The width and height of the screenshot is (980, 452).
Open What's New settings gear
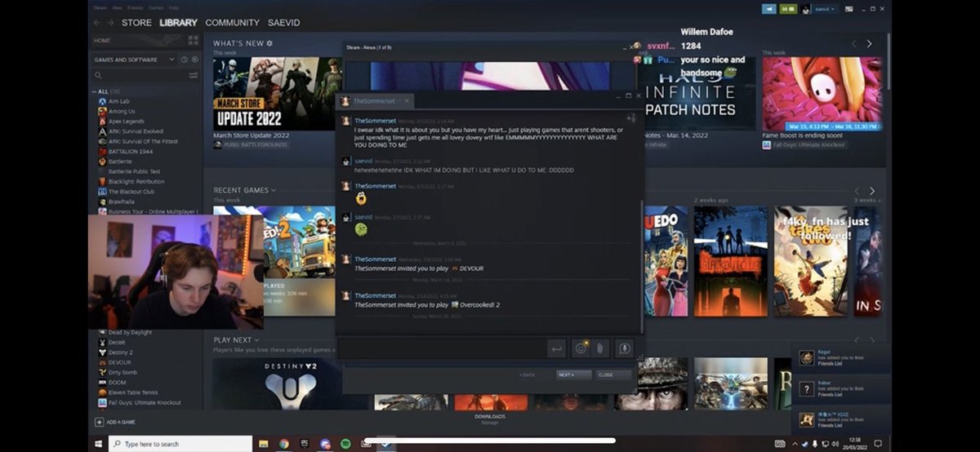click(269, 43)
